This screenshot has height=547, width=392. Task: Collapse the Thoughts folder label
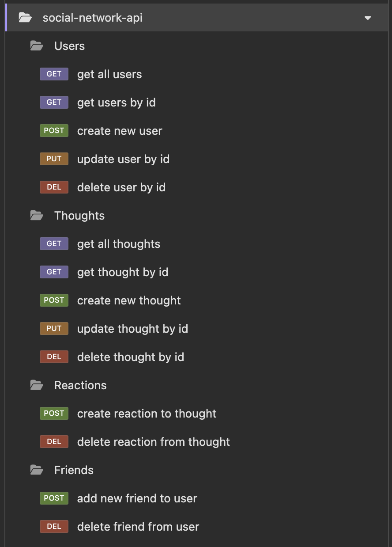79,216
